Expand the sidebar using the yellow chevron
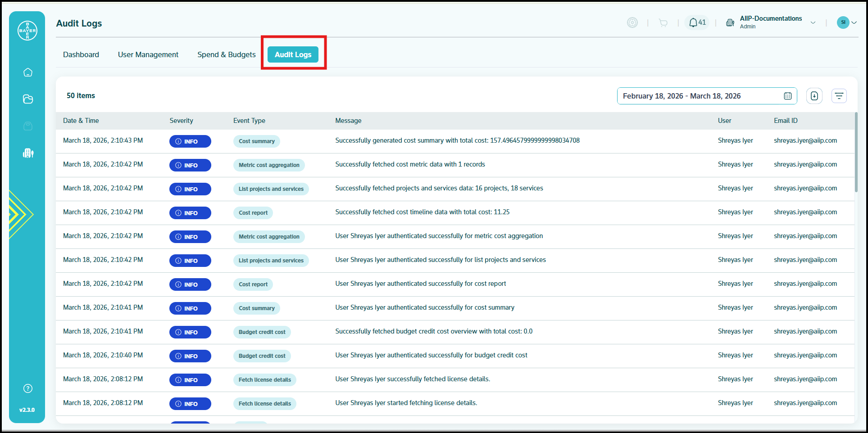868x433 pixels. coord(20,214)
